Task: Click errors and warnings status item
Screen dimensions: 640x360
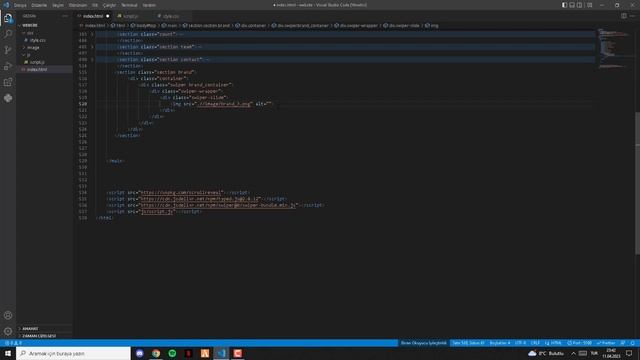Action: pos(13,343)
